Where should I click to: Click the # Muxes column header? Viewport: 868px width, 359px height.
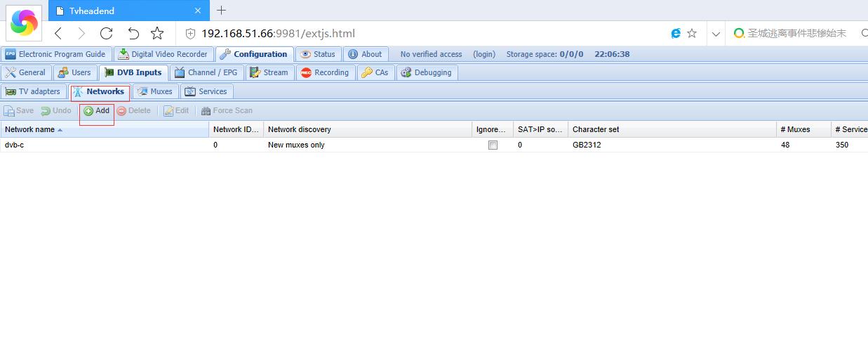[x=803, y=129]
